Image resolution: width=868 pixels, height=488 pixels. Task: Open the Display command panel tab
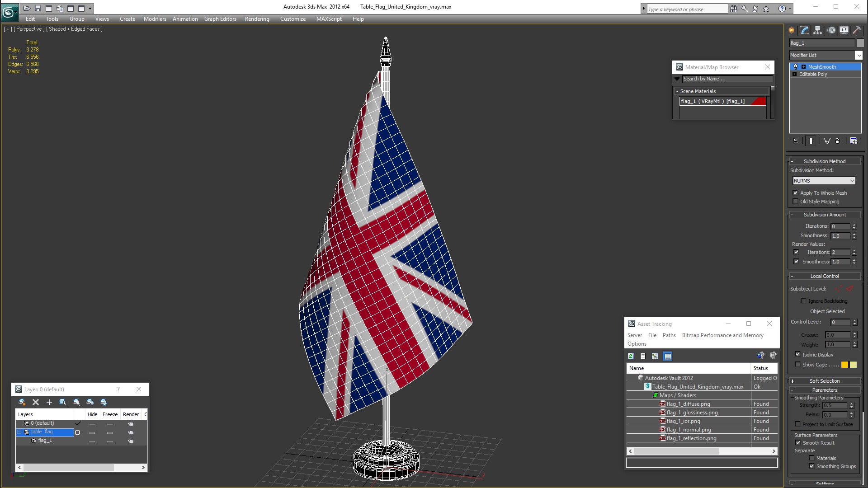[x=844, y=30]
